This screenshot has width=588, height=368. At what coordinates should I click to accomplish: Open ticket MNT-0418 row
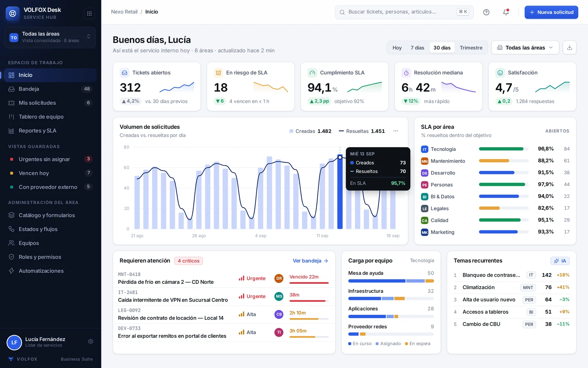click(224, 279)
